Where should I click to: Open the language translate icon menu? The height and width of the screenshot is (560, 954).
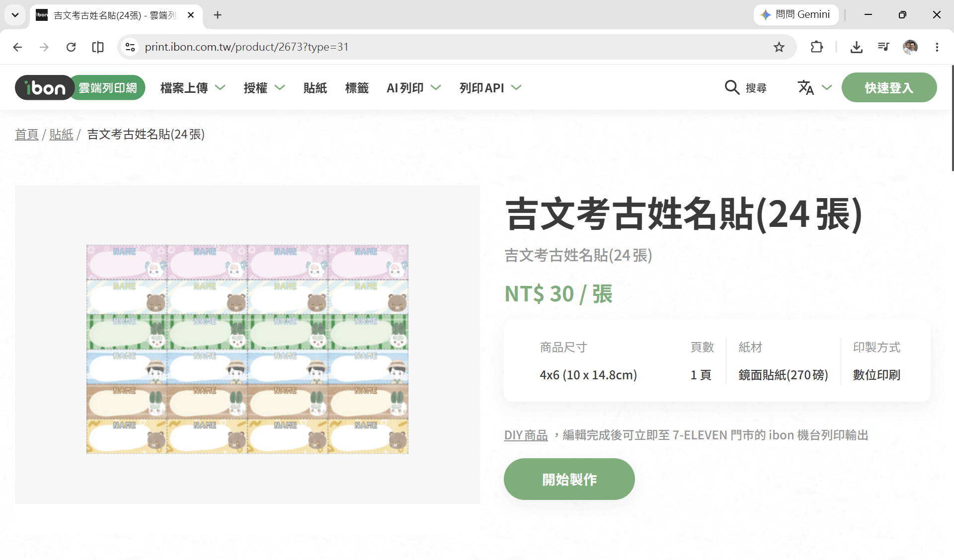814,88
